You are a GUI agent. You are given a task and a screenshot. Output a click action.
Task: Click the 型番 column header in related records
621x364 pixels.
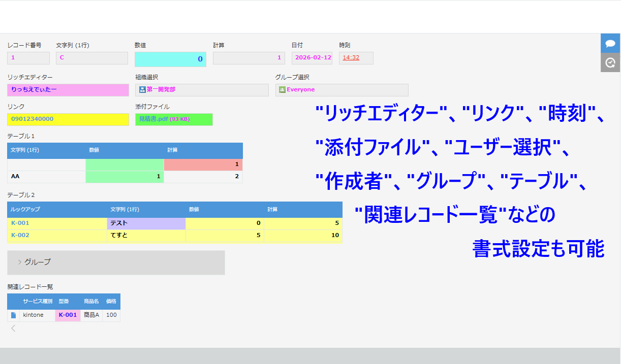click(x=64, y=302)
